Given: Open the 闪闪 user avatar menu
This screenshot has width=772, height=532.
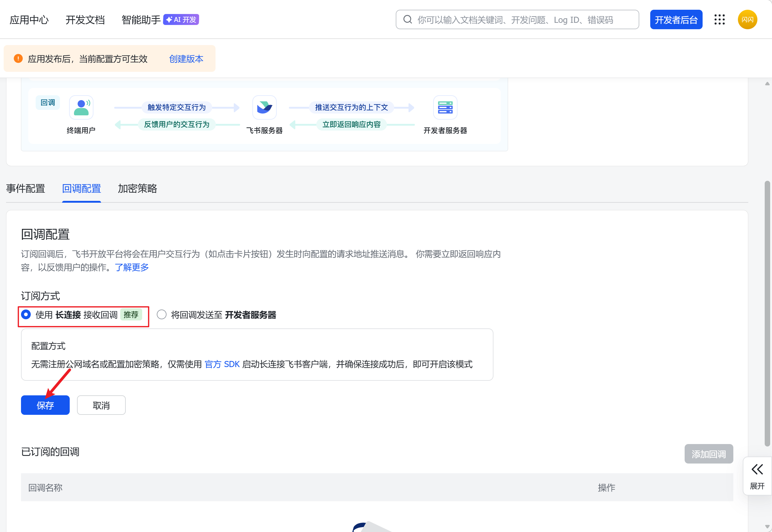Looking at the screenshot, I should (x=747, y=19).
